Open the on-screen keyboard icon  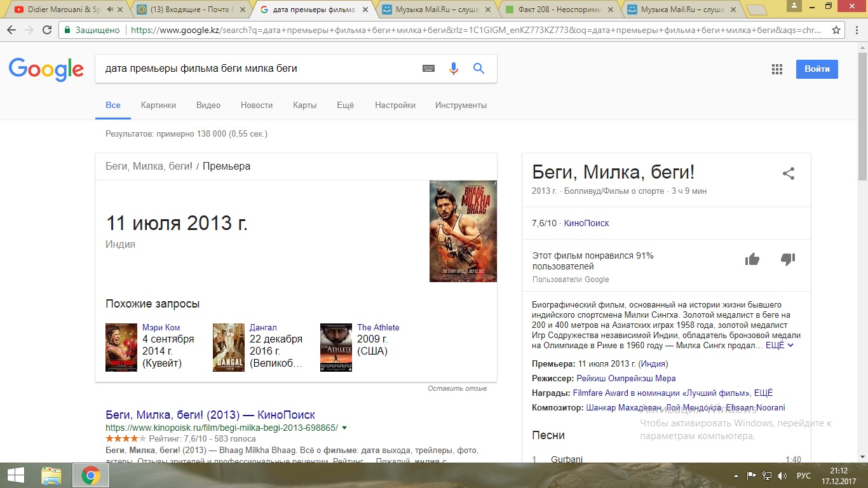[429, 69]
